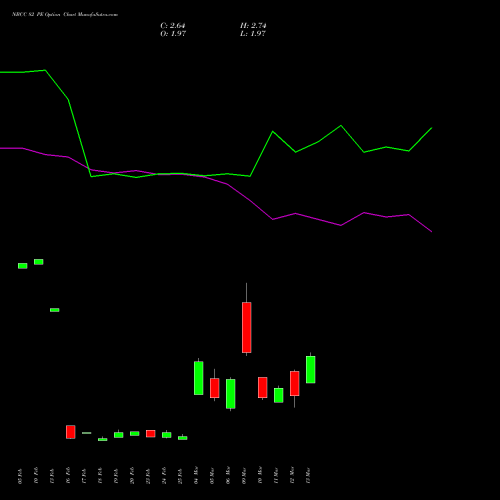
Task: Select the green candle on 06 Mar
Action: 231,394
